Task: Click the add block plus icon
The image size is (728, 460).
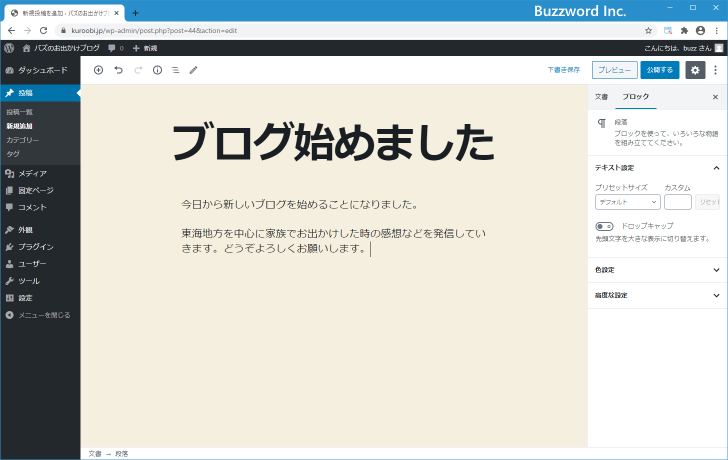Action: click(x=98, y=70)
